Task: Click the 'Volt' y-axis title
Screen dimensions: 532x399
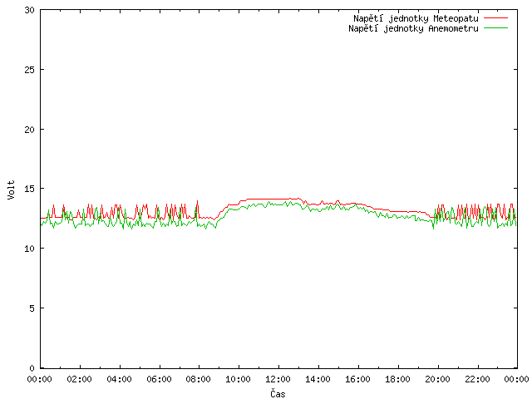Action: (11, 190)
